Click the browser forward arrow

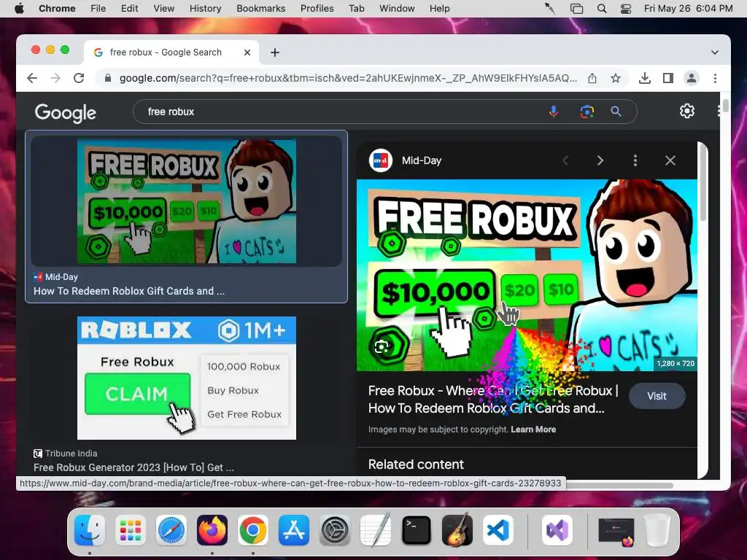(55, 78)
